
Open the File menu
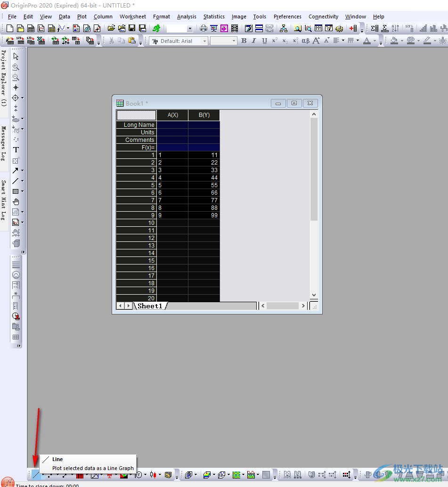(12, 17)
